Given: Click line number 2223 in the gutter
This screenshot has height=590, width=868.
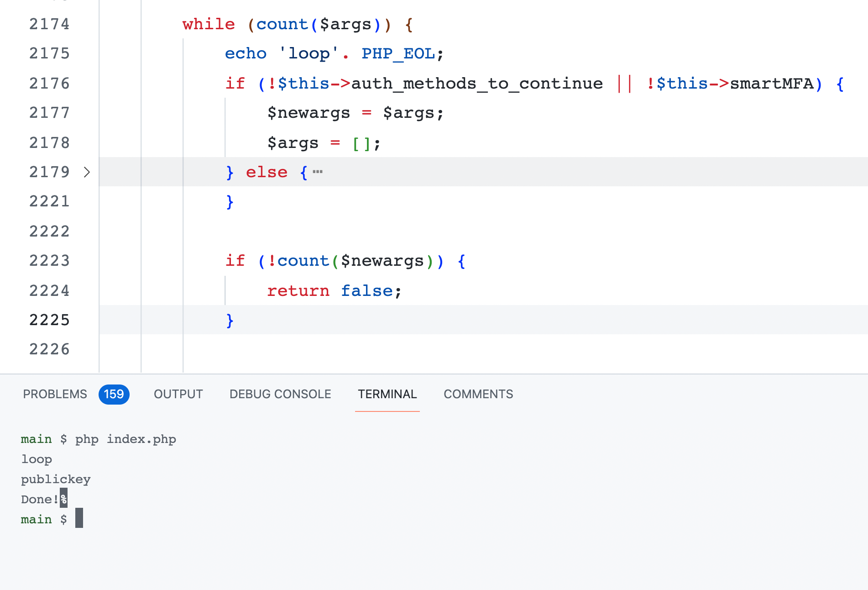Looking at the screenshot, I should click(49, 261).
